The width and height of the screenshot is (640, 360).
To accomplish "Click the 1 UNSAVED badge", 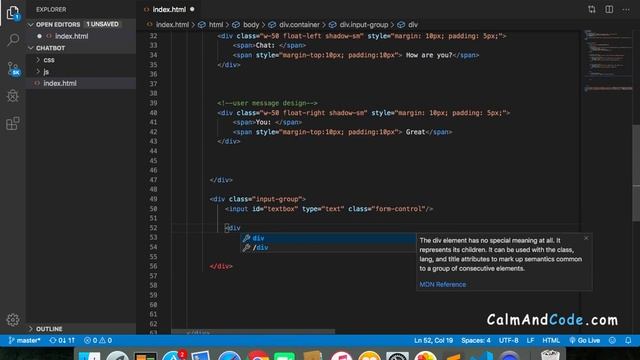I will 102,24.
